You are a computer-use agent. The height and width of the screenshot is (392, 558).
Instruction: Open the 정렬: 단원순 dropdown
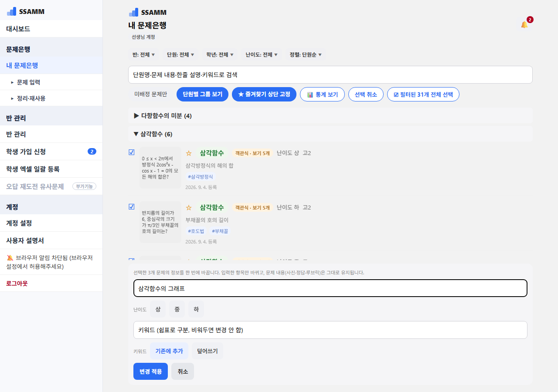pos(306,55)
